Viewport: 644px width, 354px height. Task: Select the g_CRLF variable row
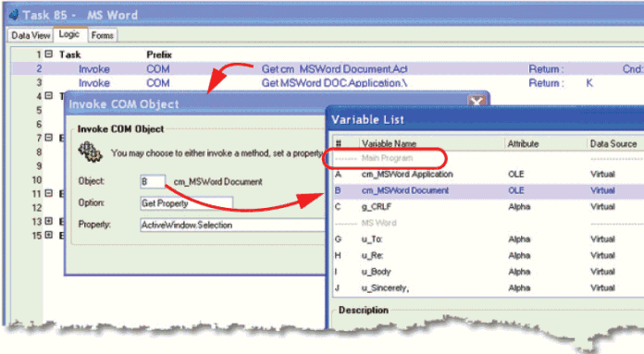pyautogui.click(x=489, y=207)
